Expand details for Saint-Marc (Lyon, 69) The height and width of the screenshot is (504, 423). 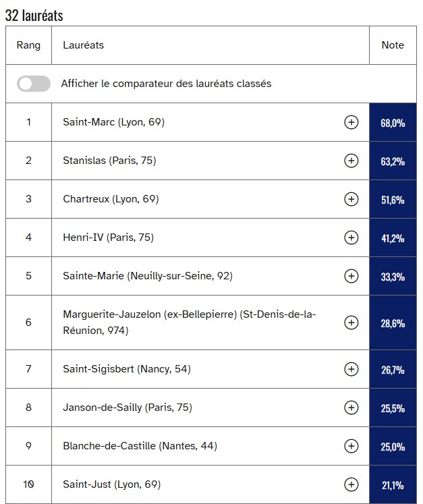pyautogui.click(x=351, y=122)
